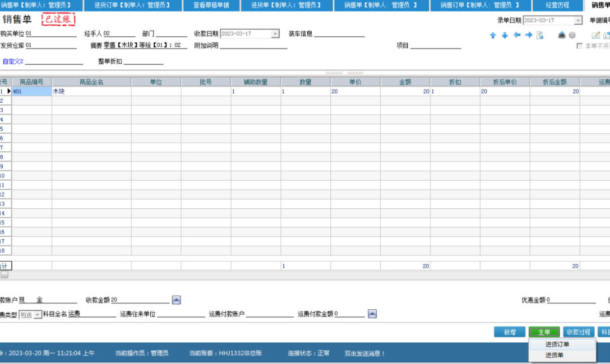The width and height of the screenshot is (610, 364).
Task: Toggle the 本单不开 checkbox
Action: [x=579, y=46]
